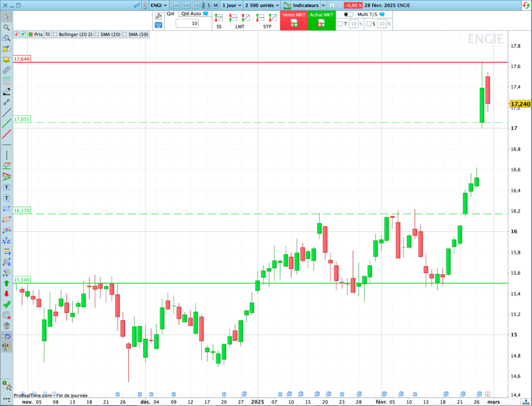This screenshot has height=406, width=532.
Task: Select the black trend line tool
Action: [x=6, y=113]
